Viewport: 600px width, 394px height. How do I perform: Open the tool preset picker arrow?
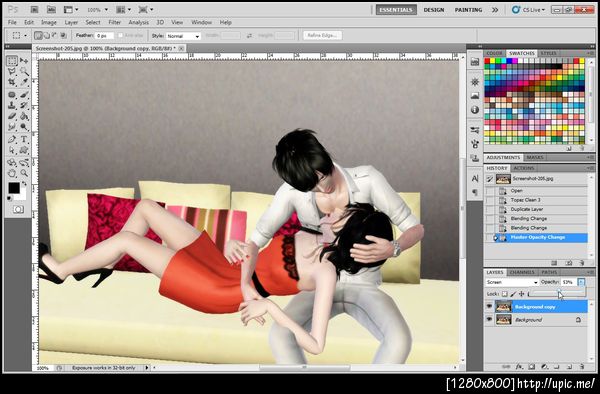(25, 35)
